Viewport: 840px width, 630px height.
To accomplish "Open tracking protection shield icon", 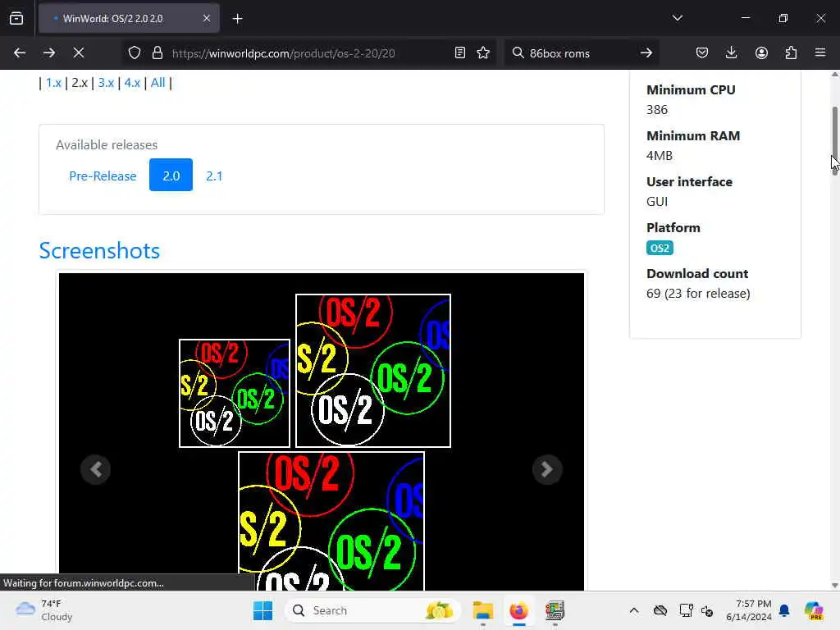I will [135, 52].
